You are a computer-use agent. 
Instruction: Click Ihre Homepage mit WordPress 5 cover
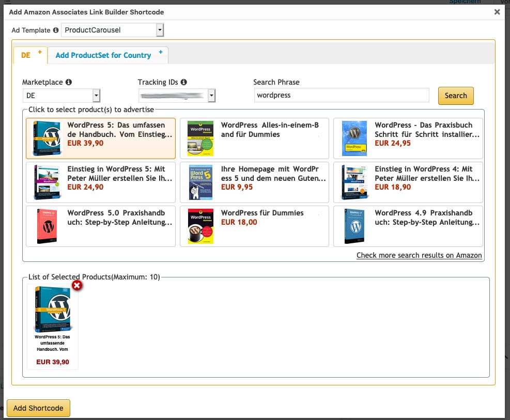click(200, 182)
